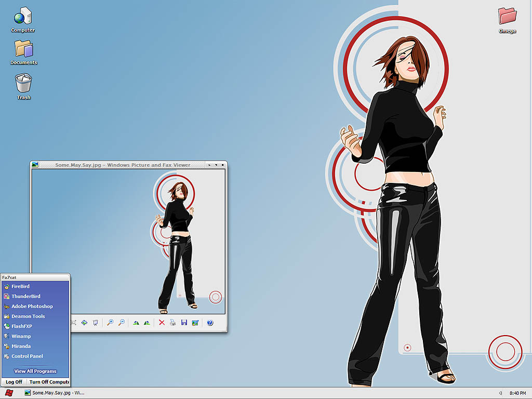Rotate the picture counter-clockwise
This screenshot has height=399, width=532.
tap(147, 323)
